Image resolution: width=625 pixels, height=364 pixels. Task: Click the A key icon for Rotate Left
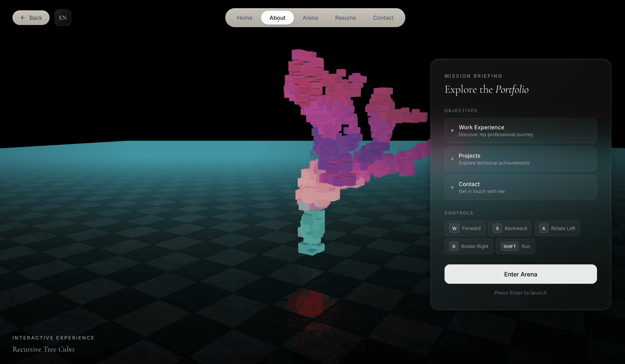pos(543,228)
